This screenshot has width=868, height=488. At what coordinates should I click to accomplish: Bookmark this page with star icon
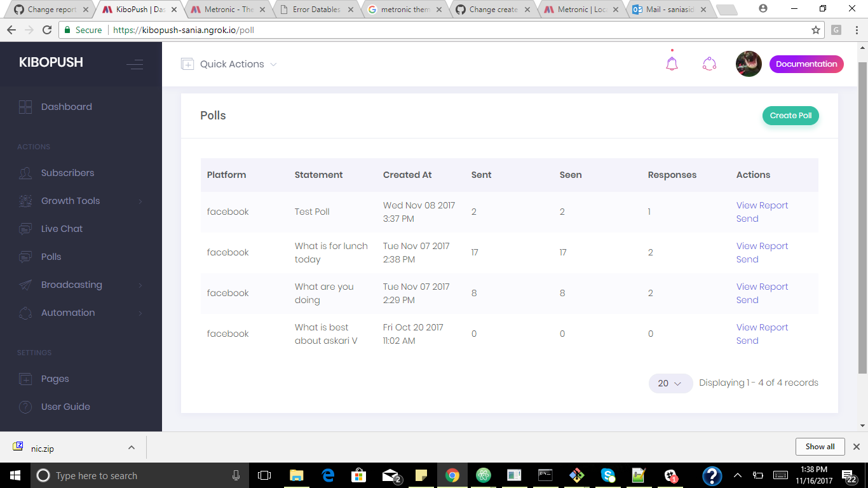[x=816, y=30]
